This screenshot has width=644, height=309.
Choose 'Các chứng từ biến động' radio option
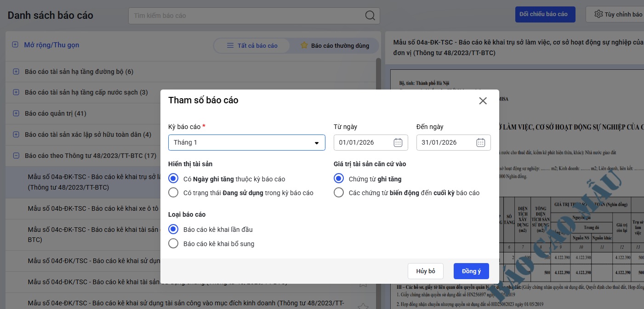pyautogui.click(x=339, y=193)
